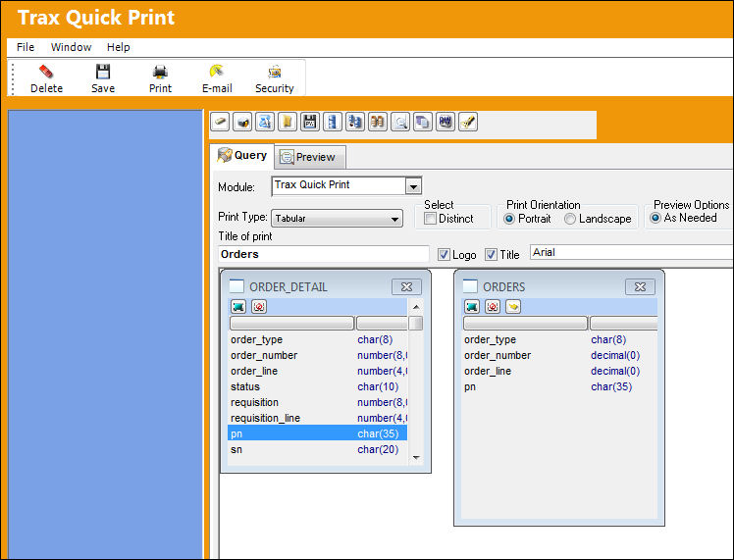Click first column header button in ORDERS
Viewport: 734px width, 560px height.
[x=525, y=323]
